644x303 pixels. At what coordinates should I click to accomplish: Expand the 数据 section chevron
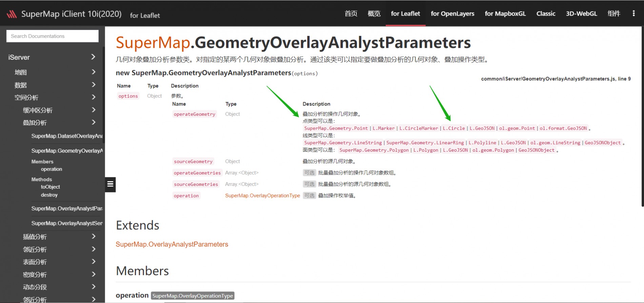(x=93, y=84)
